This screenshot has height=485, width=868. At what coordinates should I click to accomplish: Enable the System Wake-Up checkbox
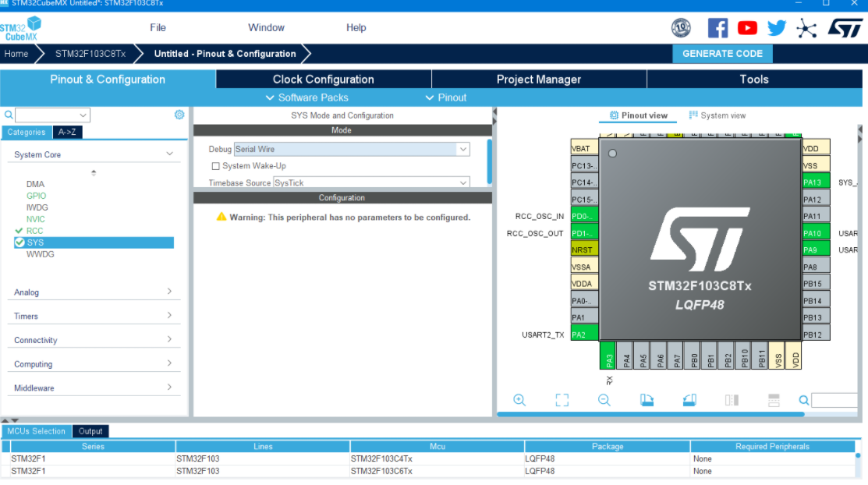[x=216, y=166]
